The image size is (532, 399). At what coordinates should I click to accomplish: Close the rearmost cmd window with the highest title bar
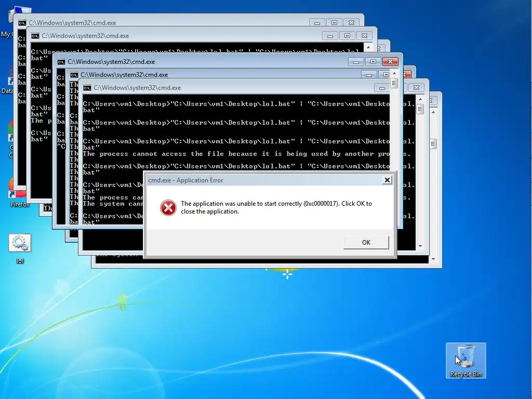click(352, 23)
